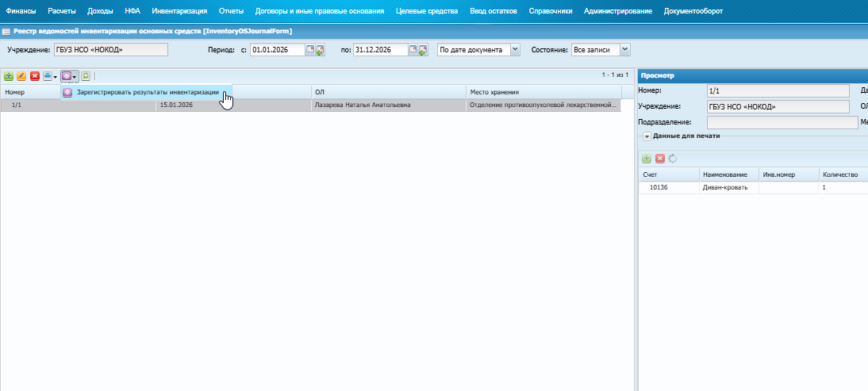This screenshot has height=391, width=868.
Task: Open the 'По дате документа' dropdown
Action: click(x=515, y=50)
